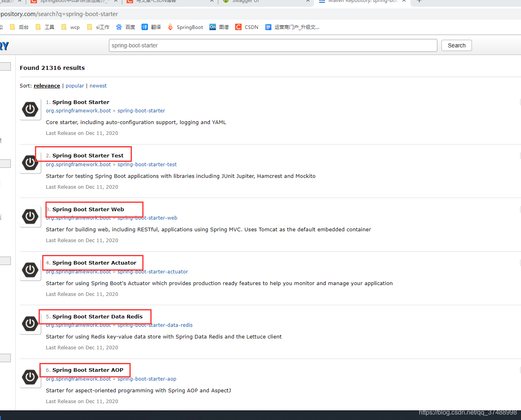Click the Spring Boot Starter AOP logo icon
This screenshot has height=420, width=521.
pyautogui.click(x=30, y=377)
